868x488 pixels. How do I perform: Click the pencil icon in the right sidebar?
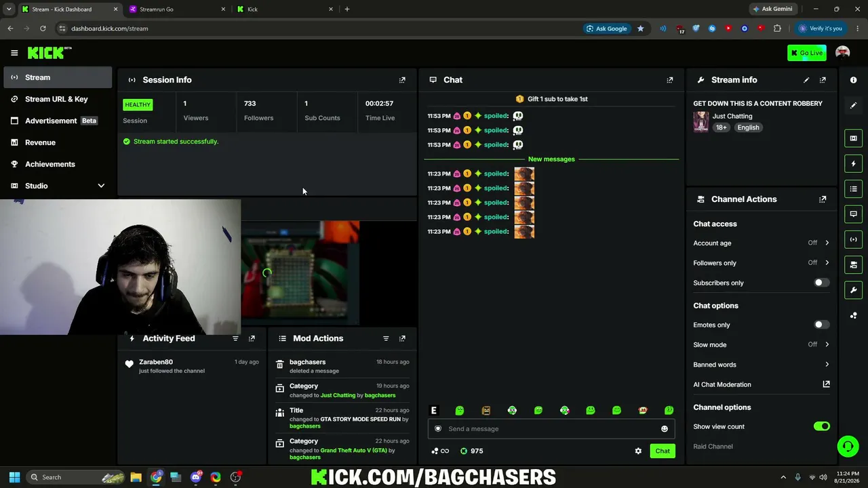tap(854, 105)
